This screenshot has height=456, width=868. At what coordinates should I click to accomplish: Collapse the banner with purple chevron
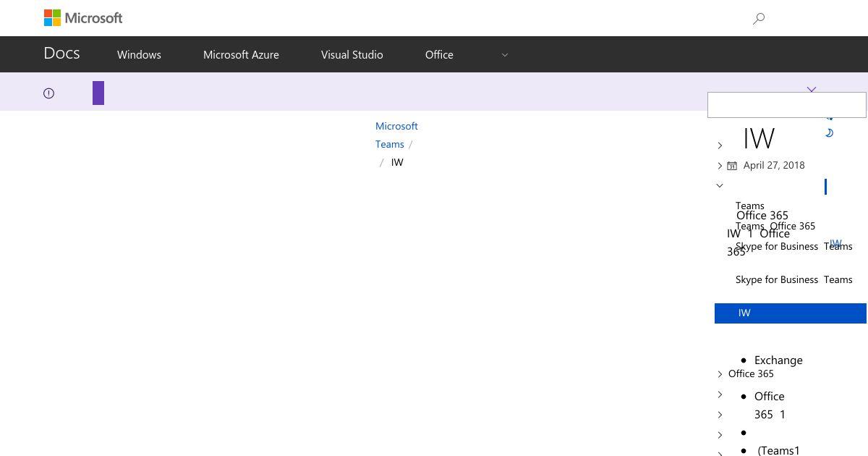812,89
